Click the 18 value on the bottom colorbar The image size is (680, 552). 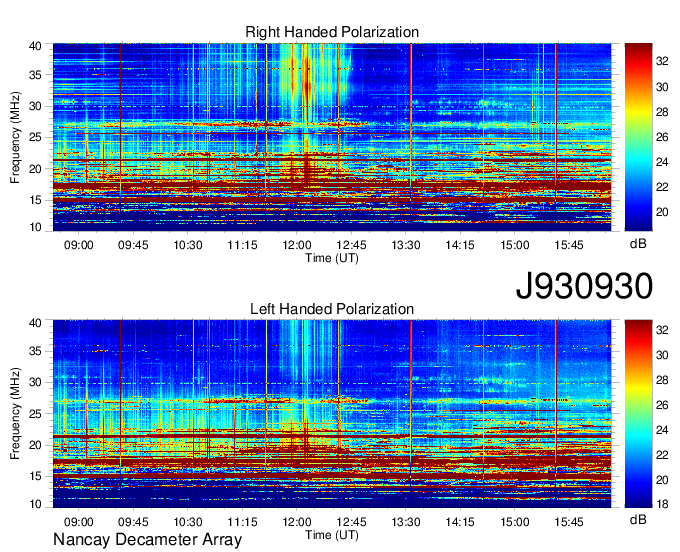[x=662, y=504]
